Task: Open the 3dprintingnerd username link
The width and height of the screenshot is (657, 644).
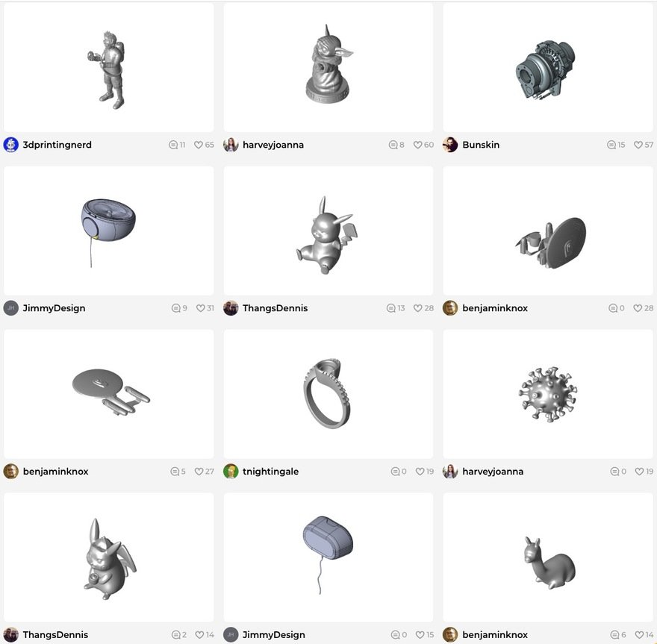Action: 57,145
